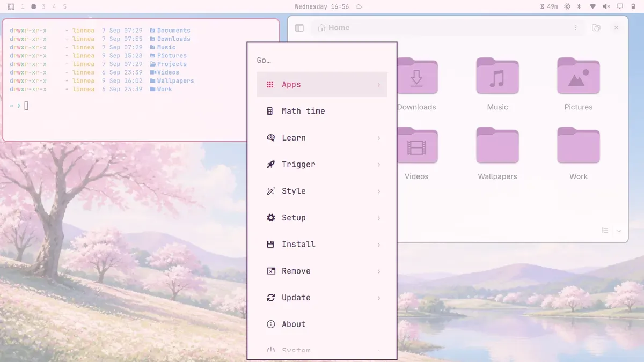Click the launcher icon in top bar corner
This screenshot has height=362, width=644.
(x=11, y=6)
